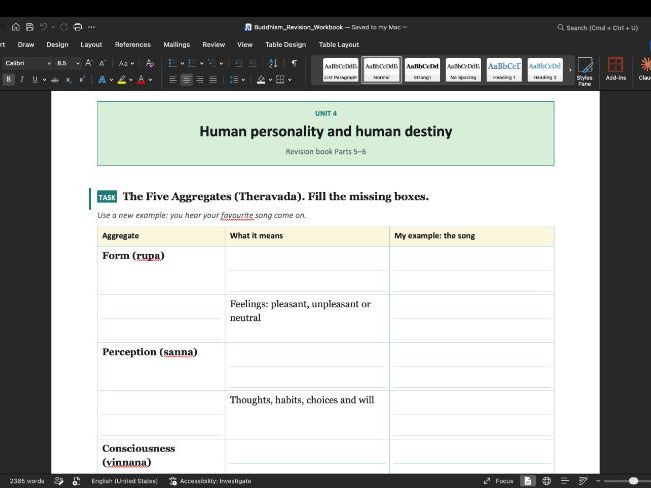Print the document using printer icon
The height and width of the screenshot is (488, 651).
(x=78, y=27)
